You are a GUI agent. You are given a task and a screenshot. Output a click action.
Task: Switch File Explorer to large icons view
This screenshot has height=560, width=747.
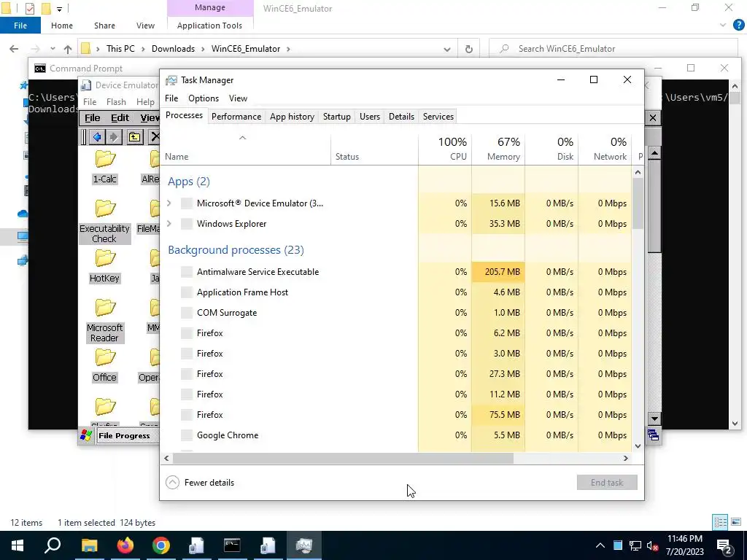pyautogui.click(x=736, y=522)
